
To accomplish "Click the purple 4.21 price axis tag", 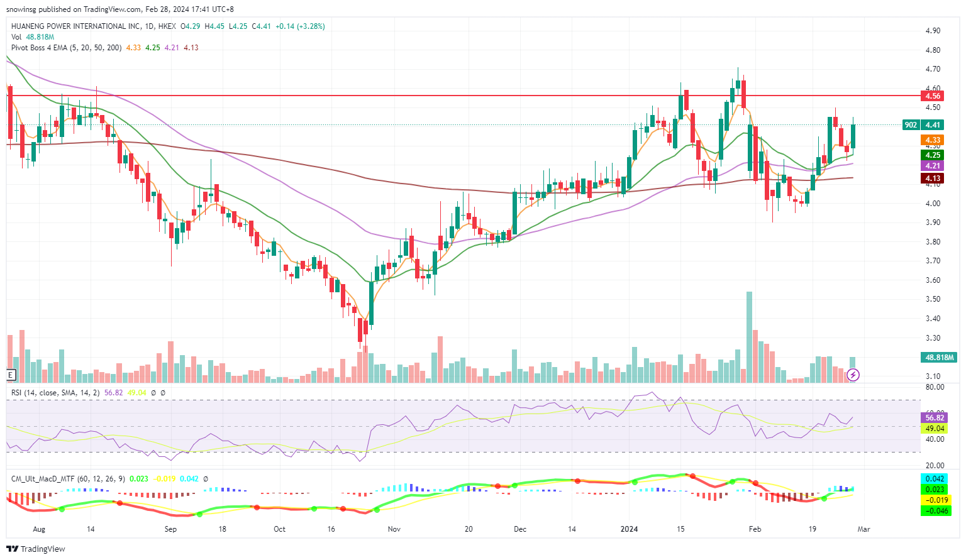I will coord(933,166).
